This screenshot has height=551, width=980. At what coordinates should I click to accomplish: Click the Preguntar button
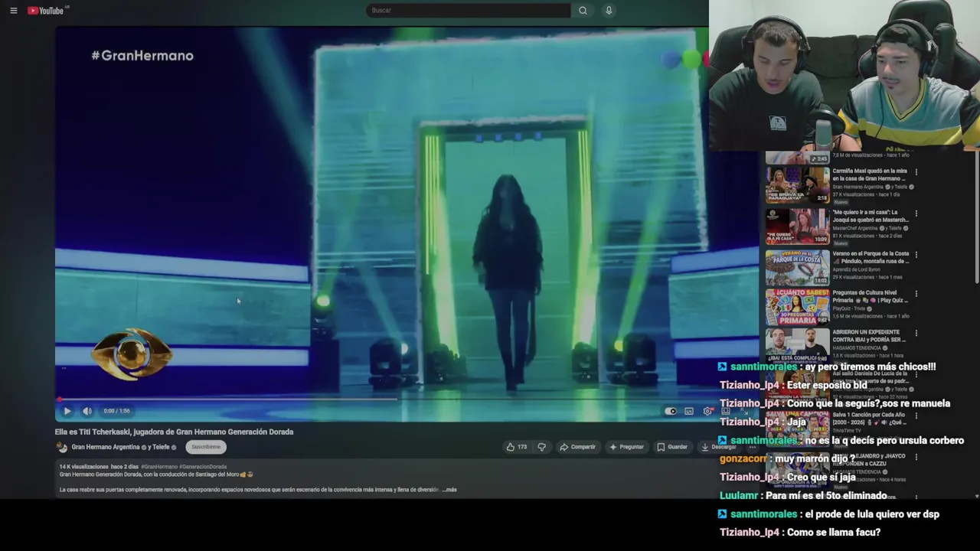coord(626,447)
